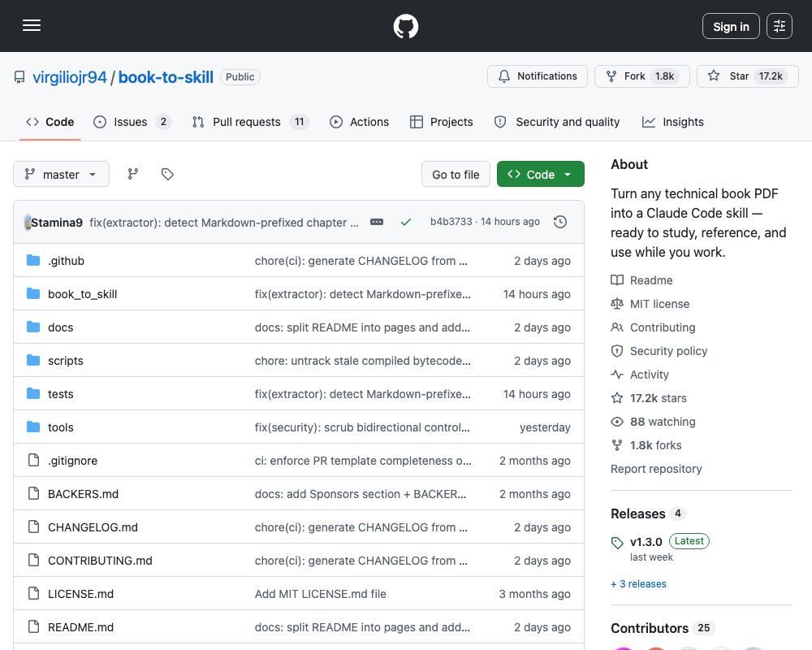View branches via the branch icon
812x650 pixels.
click(x=133, y=174)
